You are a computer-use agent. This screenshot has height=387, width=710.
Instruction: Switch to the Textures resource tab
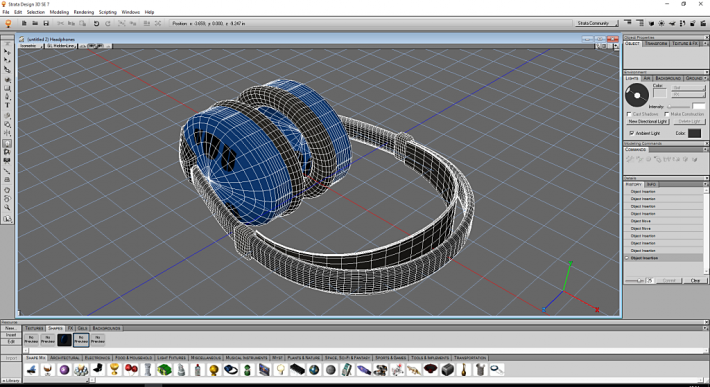point(34,328)
